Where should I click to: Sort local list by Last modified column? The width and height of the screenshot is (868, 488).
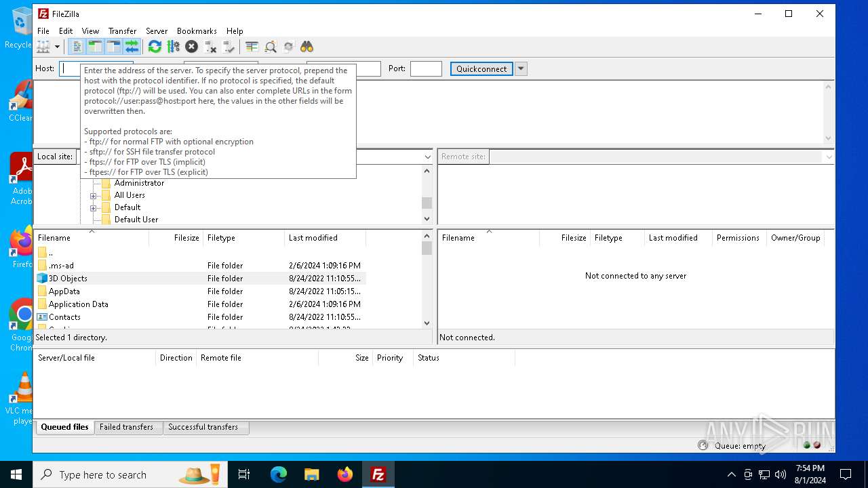[x=325, y=238]
